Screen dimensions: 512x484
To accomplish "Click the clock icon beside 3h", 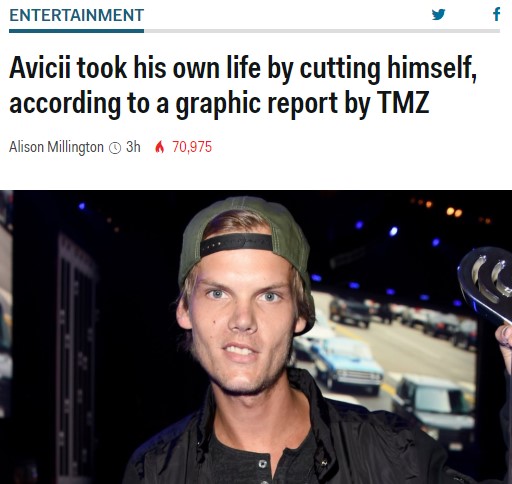I will point(115,147).
